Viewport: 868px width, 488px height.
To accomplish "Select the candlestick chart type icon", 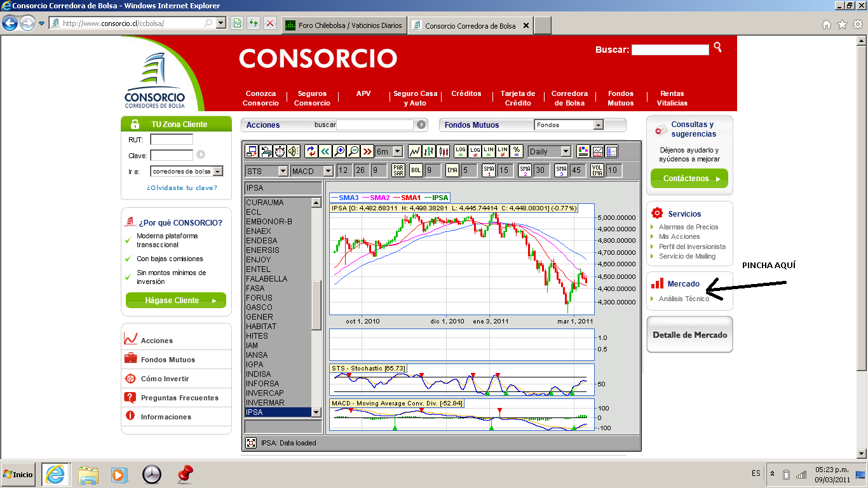I will pos(443,151).
